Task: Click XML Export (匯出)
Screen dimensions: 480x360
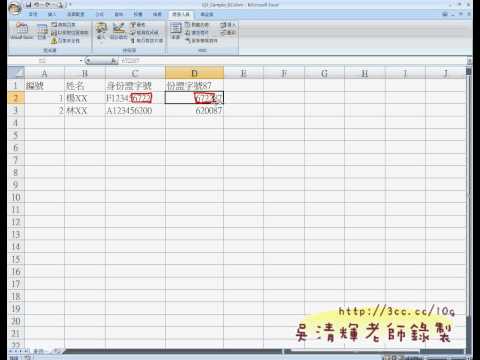Action: tap(228, 32)
